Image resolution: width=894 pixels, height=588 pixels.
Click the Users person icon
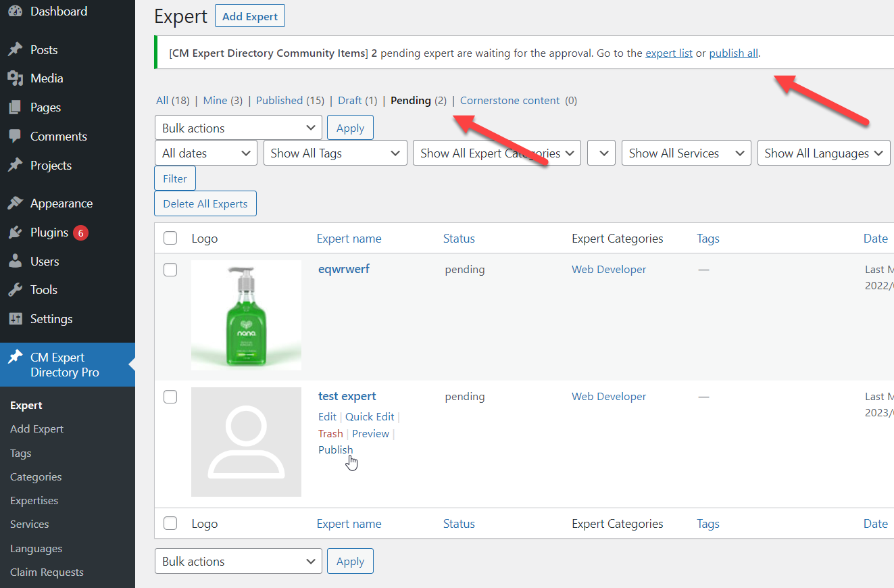(15, 262)
